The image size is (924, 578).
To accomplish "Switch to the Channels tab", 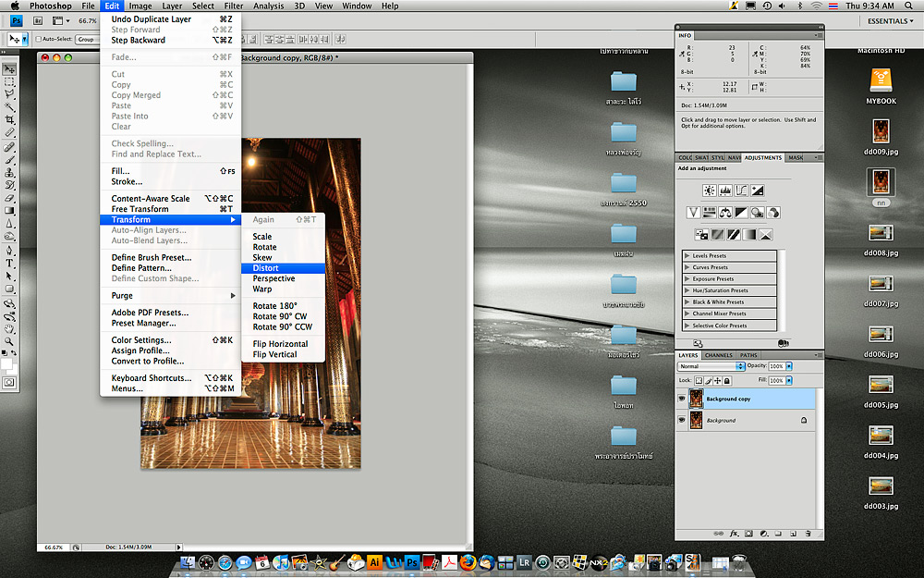I will click(718, 355).
